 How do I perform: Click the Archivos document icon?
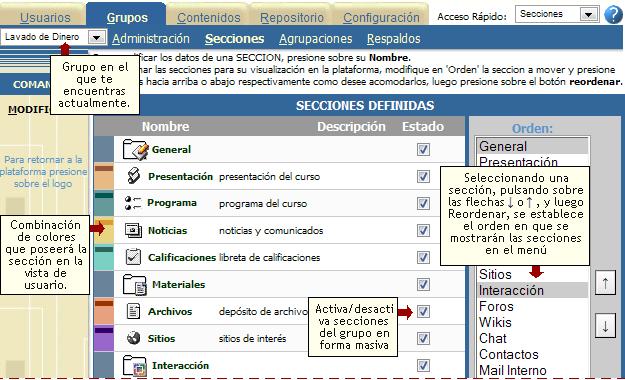pos(133,311)
